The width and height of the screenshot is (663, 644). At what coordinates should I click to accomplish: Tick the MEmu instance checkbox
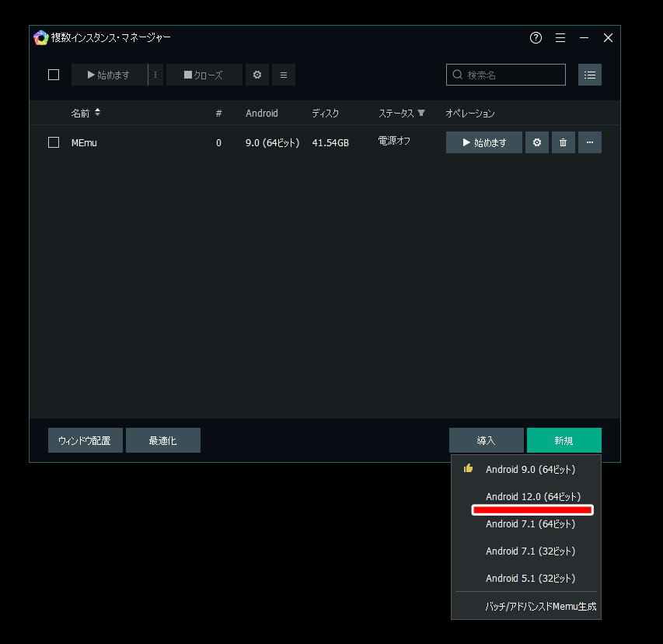click(54, 142)
